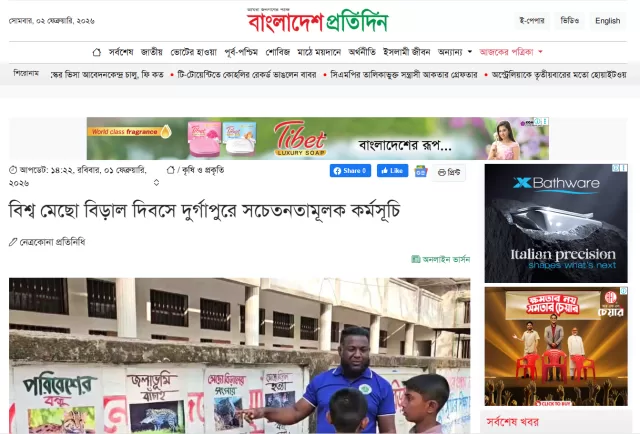Expand the অন্যান্য dropdown menu
640x434 pixels.
(455, 52)
